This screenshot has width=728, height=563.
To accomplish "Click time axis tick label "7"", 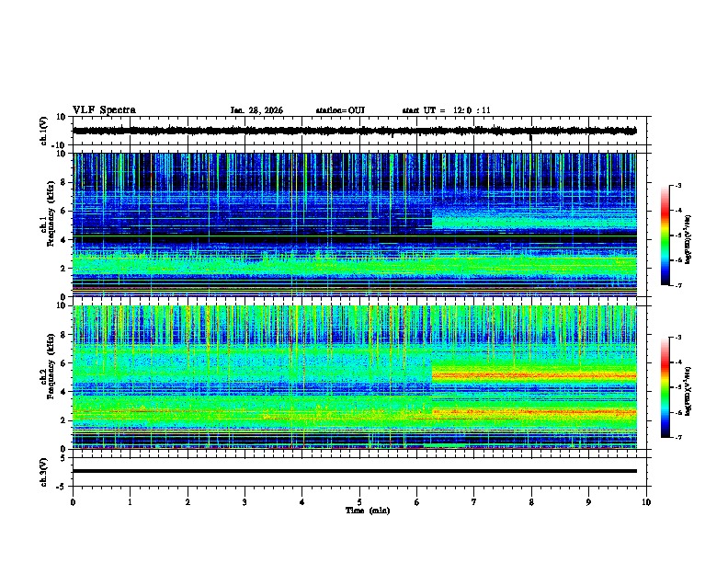I will tap(474, 502).
